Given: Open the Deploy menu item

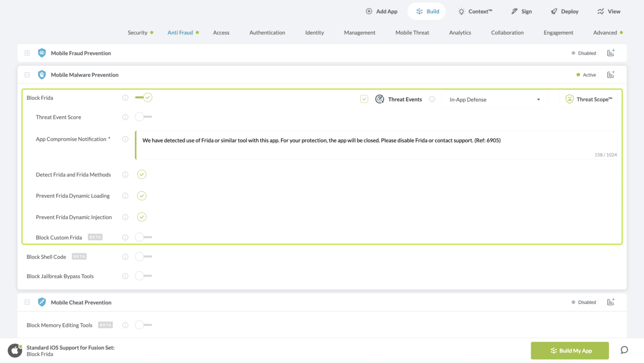Looking at the screenshot, I should (564, 11).
